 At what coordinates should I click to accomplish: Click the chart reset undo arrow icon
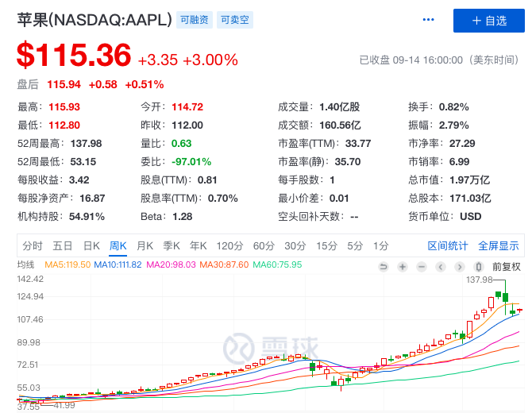click(384, 267)
